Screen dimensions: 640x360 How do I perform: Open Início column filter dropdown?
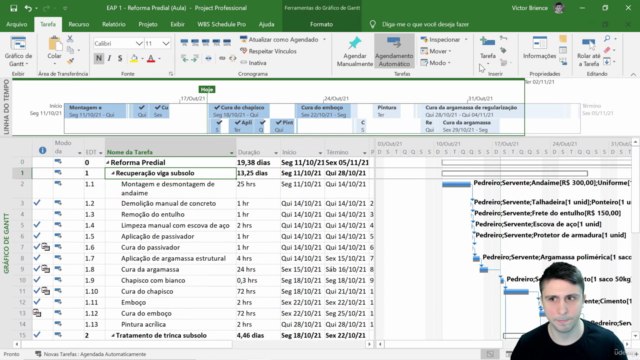pyautogui.click(x=320, y=153)
